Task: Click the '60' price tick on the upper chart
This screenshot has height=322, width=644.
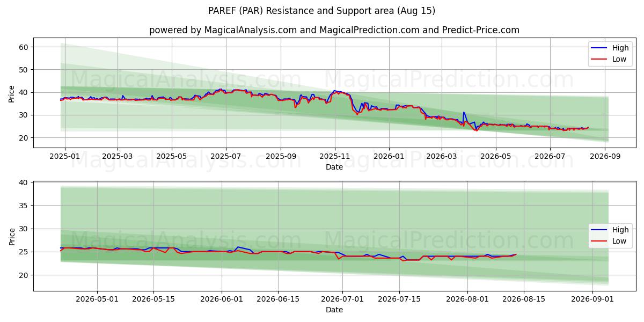Action: (x=25, y=47)
